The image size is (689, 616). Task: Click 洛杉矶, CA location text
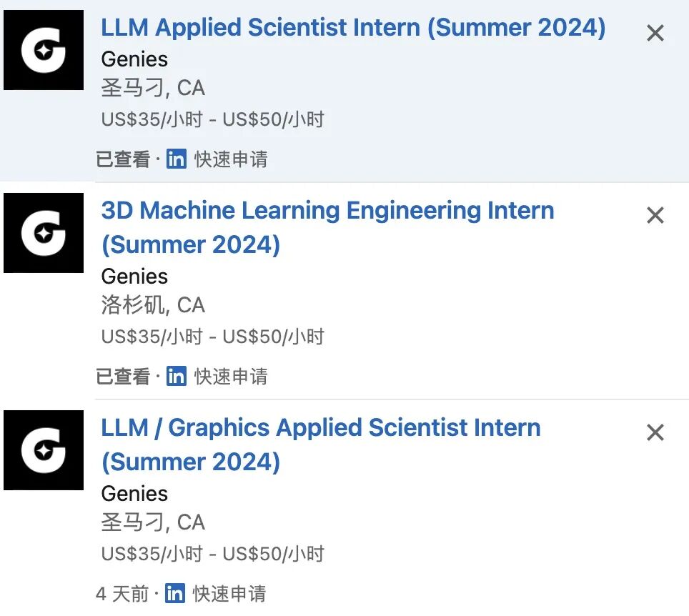point(153,305)
